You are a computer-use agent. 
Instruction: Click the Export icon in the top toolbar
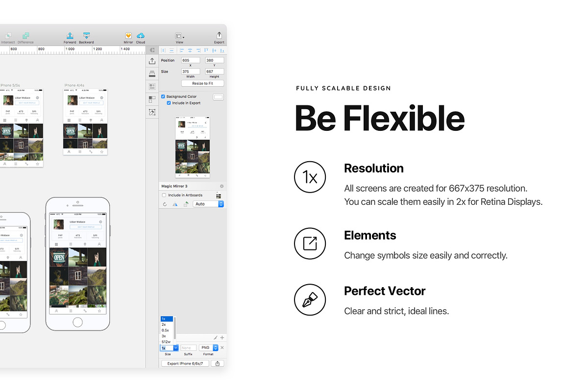(x=219, y=35)
